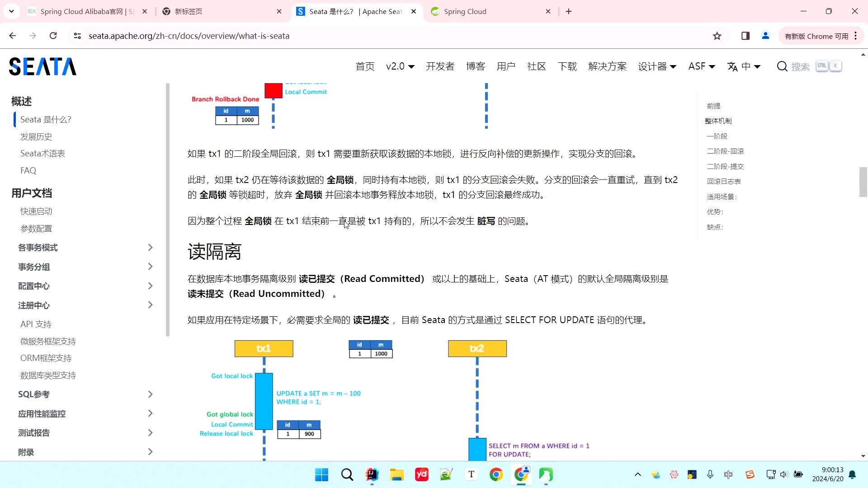Expand the 注册中心 sidebar section

151,305
